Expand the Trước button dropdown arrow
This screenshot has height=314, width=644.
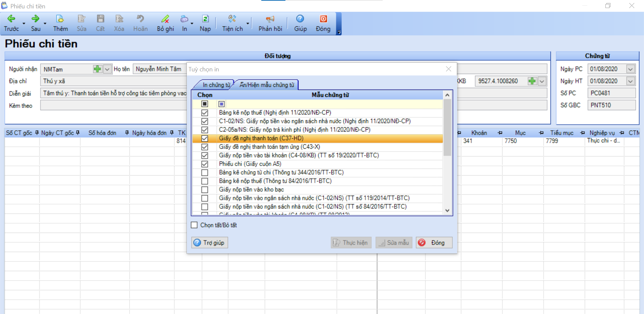click(24, 23)
